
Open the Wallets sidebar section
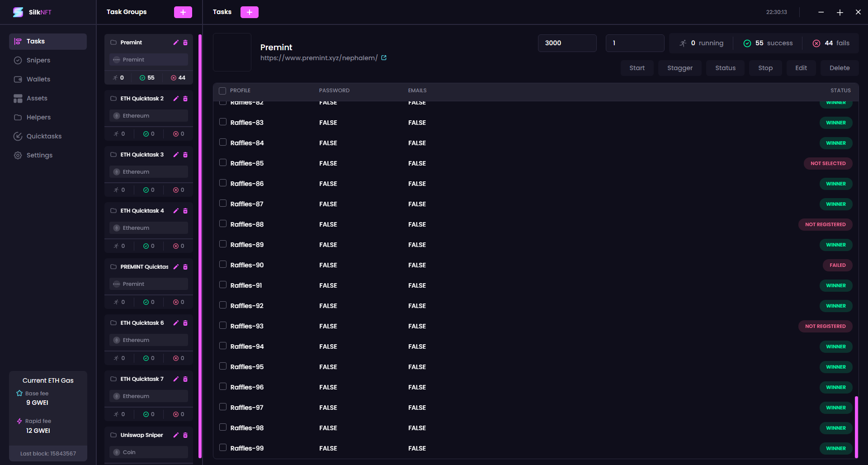coord(48,80)
